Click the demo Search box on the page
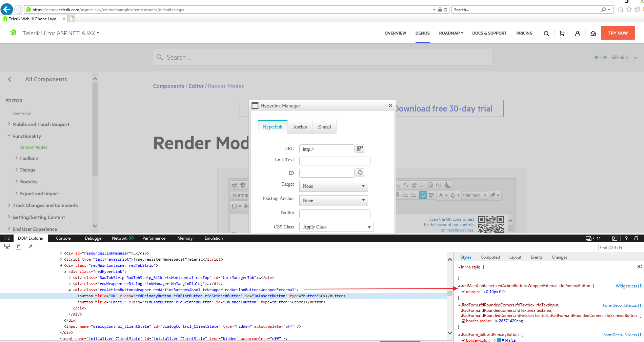The width and height of the screenshot is (644, 342). (x=322, y=57)
